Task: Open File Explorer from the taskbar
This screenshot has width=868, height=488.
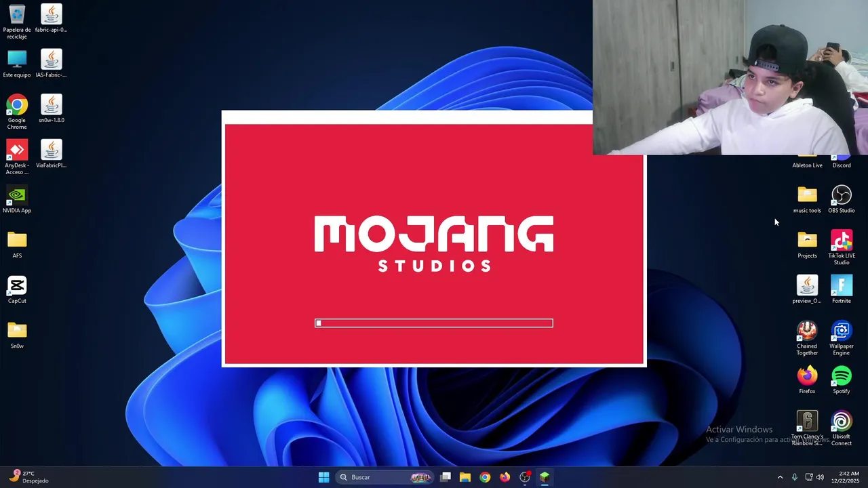Action: tap(465, 477)
